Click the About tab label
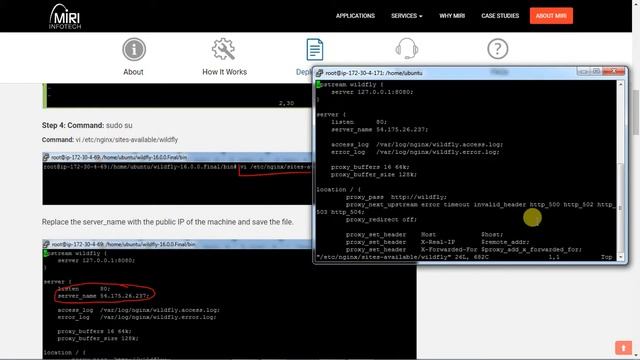Screen dimensions: 640x360 click(133, 72)
